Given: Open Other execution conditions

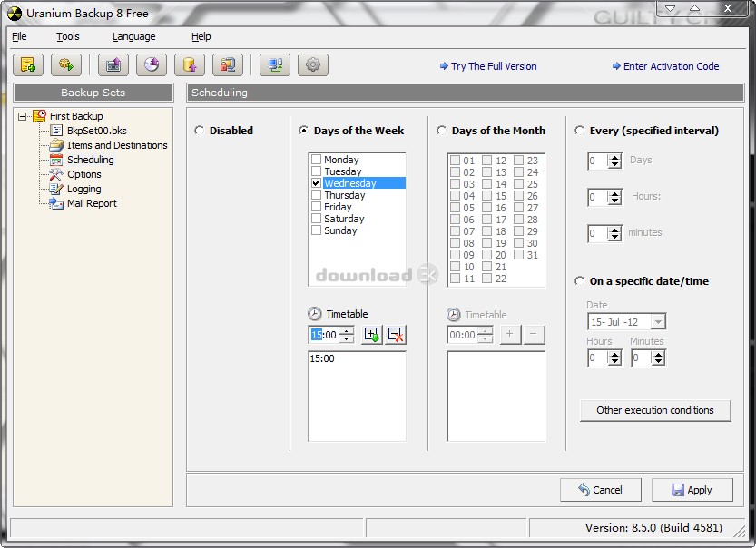Looking at the screenshot, I should click(x=655, y=410).
